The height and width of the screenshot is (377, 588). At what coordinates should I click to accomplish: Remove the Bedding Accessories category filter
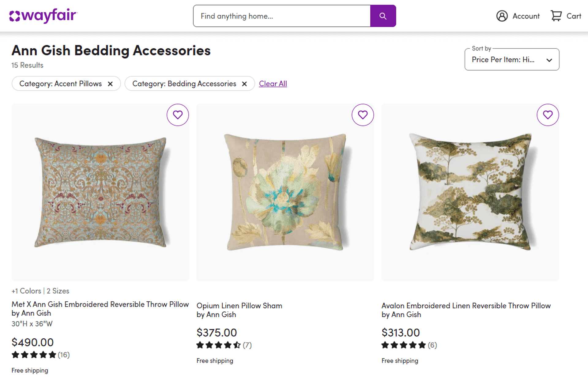(x=244, y=84)
